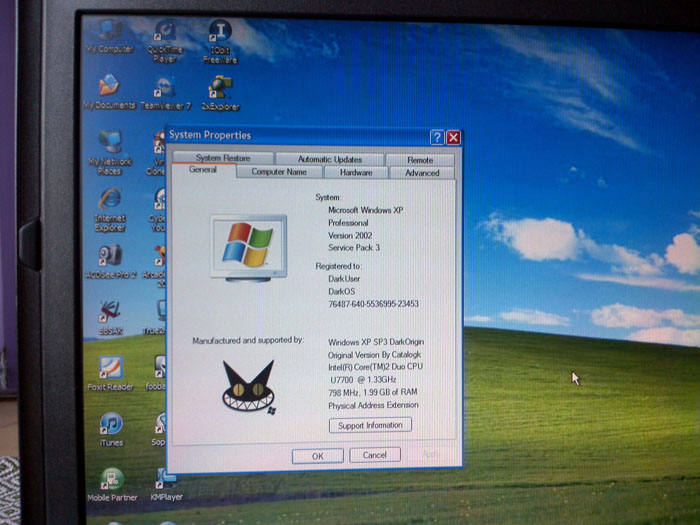Launch the Mobile Partner shortcut

pos(111,480)
